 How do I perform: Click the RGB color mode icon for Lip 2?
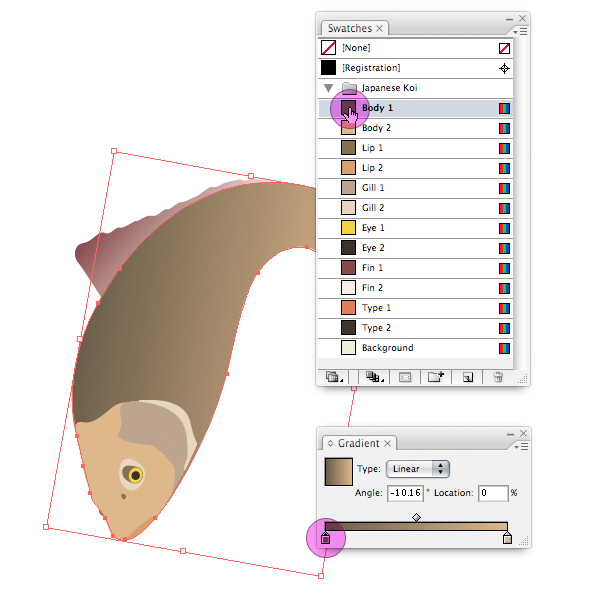(504, 168)
